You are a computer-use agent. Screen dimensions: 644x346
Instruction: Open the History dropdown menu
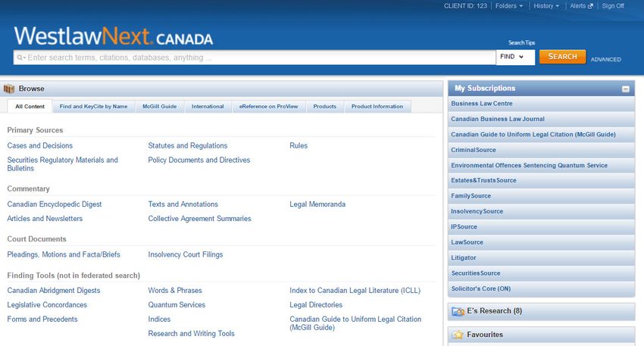tap(546, 6)
